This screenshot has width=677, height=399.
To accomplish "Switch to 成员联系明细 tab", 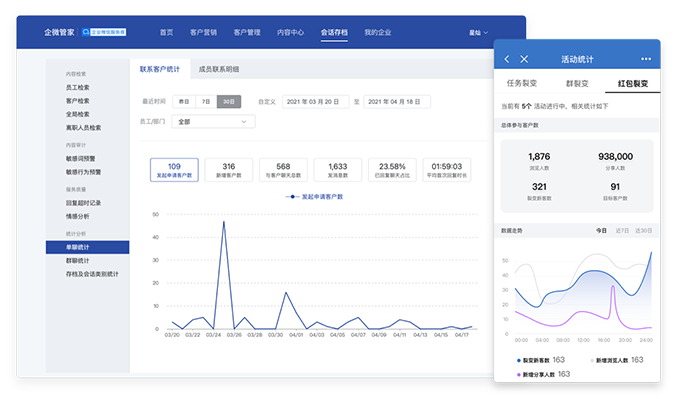I will click(x=218, y=69).
